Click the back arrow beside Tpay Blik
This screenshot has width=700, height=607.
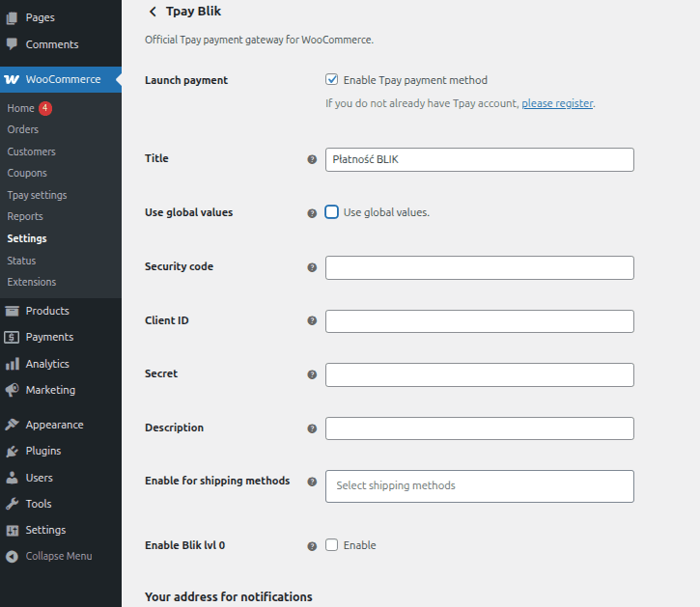point(152,12)
